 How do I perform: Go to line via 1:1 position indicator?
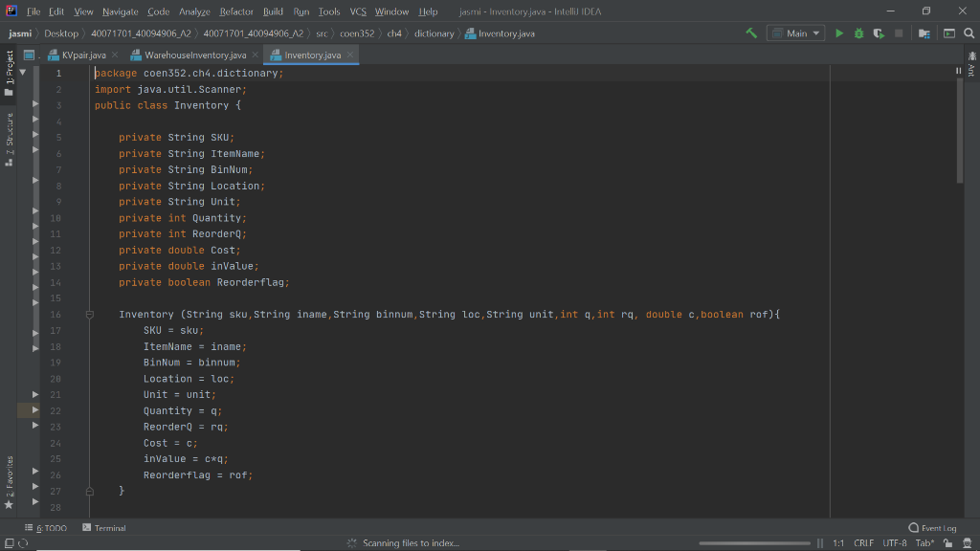pos(838,543)
